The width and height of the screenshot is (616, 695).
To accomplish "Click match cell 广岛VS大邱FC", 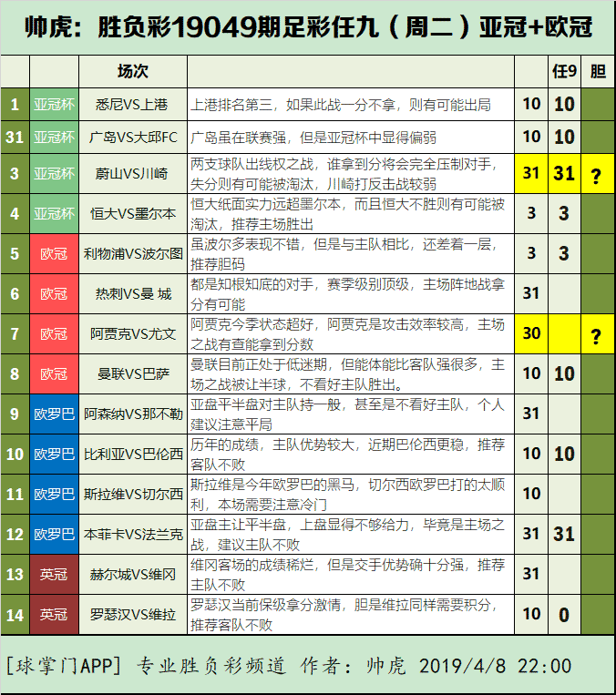I will click(133, 138).
